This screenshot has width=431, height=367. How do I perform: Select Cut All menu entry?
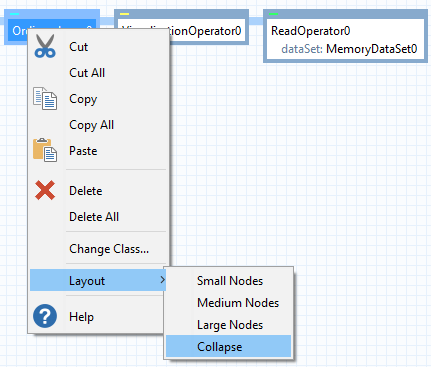pos(98,73)
